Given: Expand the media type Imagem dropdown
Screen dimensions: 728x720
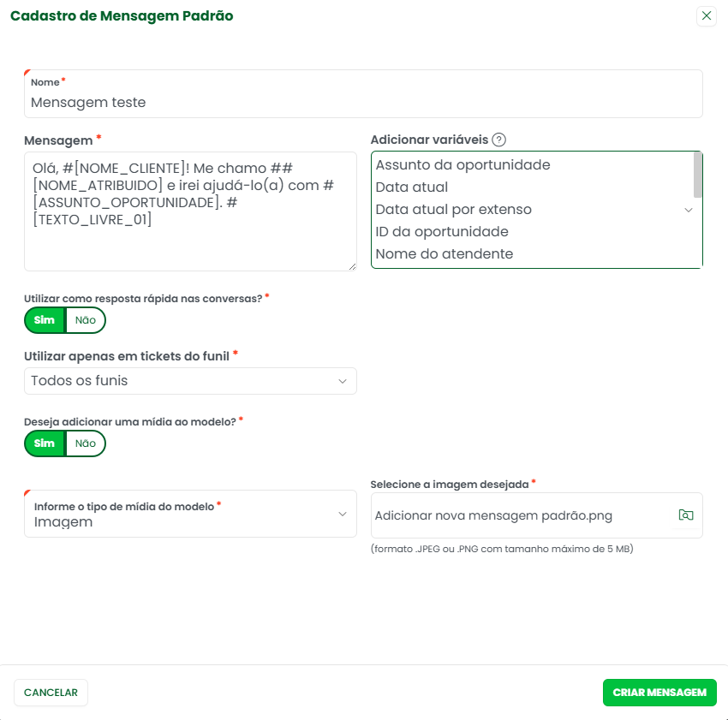Looking at the screenshot, I should pos(190,515).
